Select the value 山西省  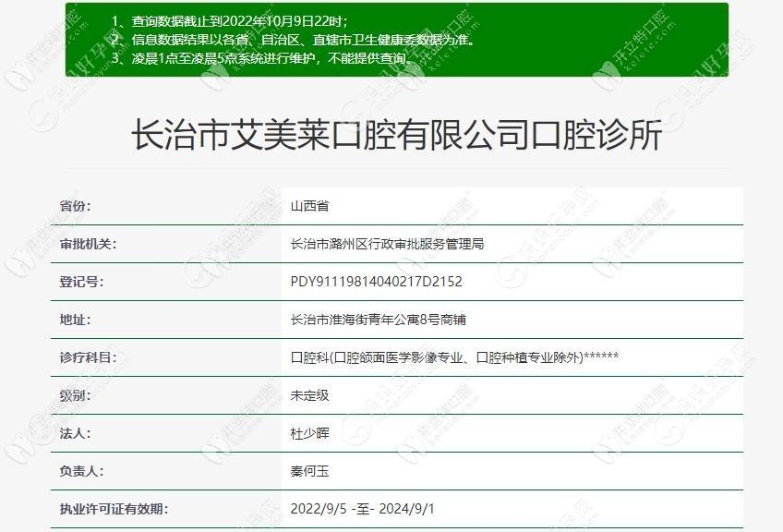coord(309,206)
